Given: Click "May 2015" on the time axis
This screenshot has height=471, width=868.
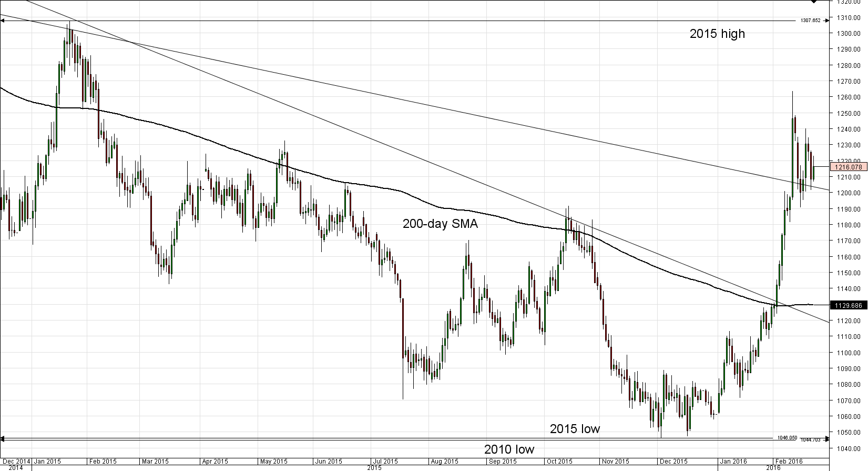Looking at the screenshot, I should pos(273,462).
